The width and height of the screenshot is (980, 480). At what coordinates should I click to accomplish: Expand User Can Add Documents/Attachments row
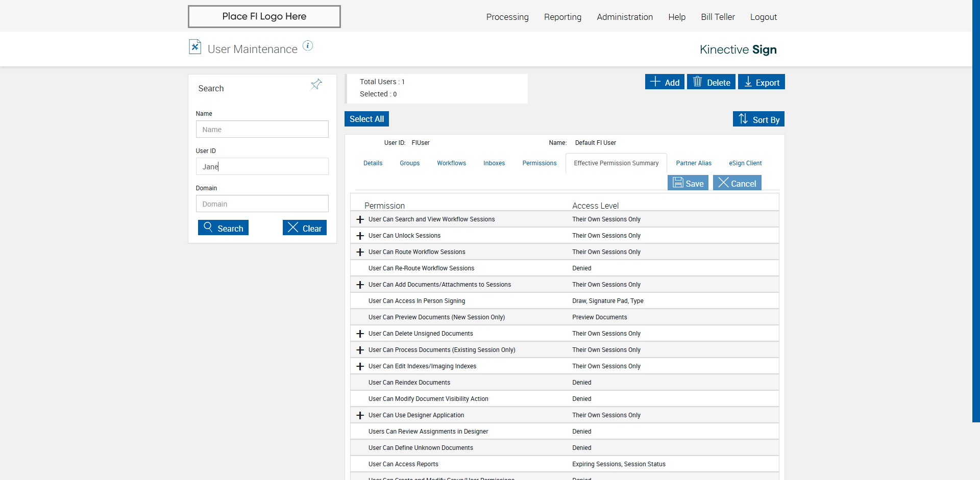pos(360,285)
